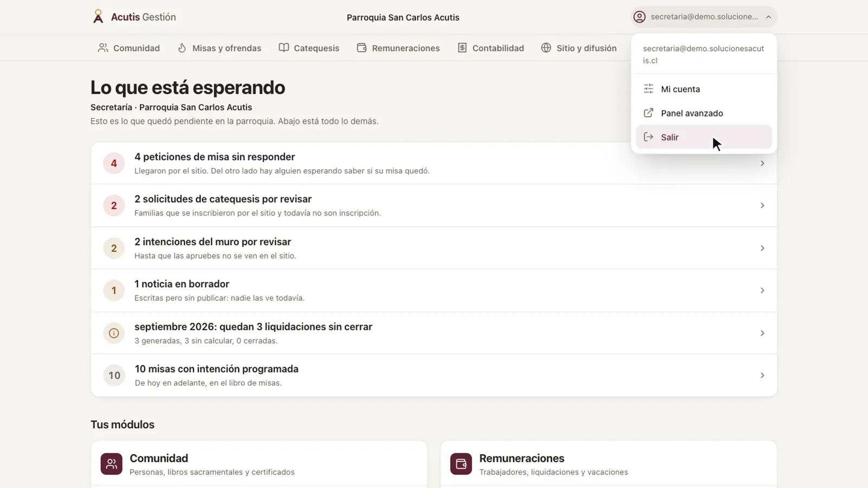Click the 4 badge for peticiones de misa

click(x=114, y=163)
